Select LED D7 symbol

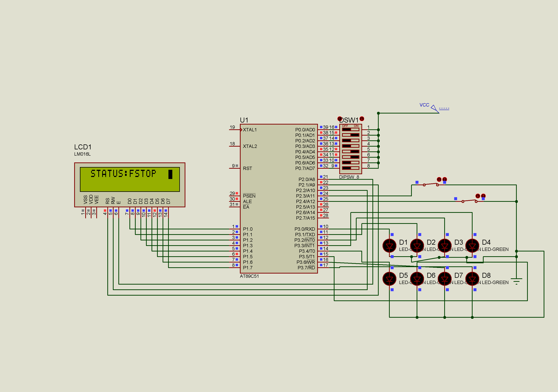pyautogui.click(x=445, y=279)
